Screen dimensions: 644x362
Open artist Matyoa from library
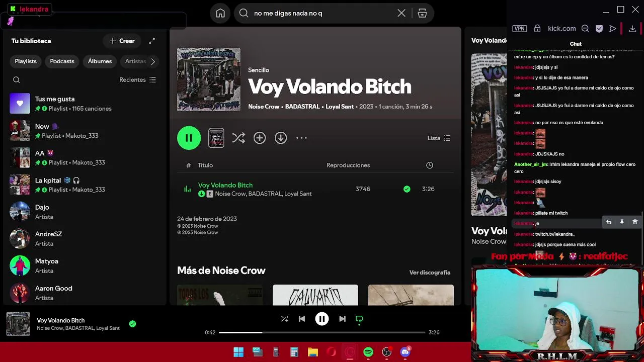tap(85, 266)
